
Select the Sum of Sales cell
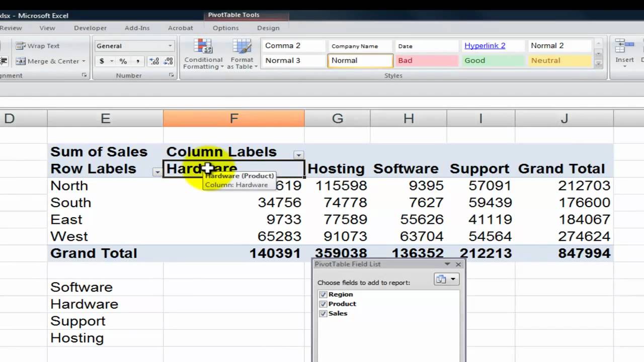(105, 152)
